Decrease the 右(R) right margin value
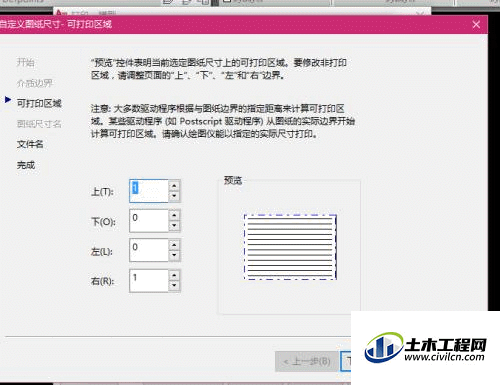The height and width of the screenshot is (385, 500). tap(174, 286)
